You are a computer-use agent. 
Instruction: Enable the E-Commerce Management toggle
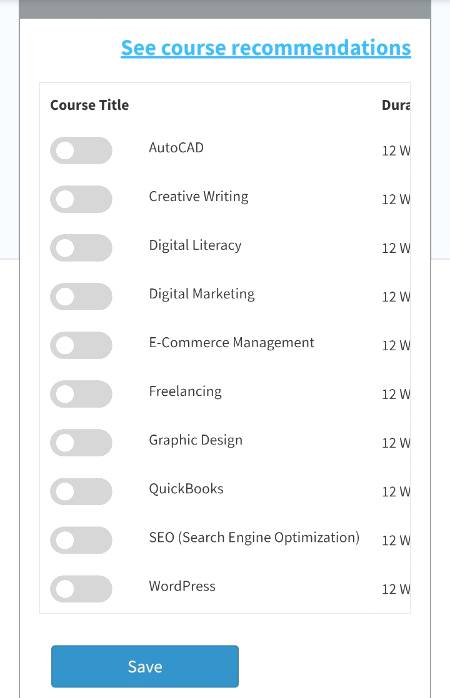tap(81, 345)
